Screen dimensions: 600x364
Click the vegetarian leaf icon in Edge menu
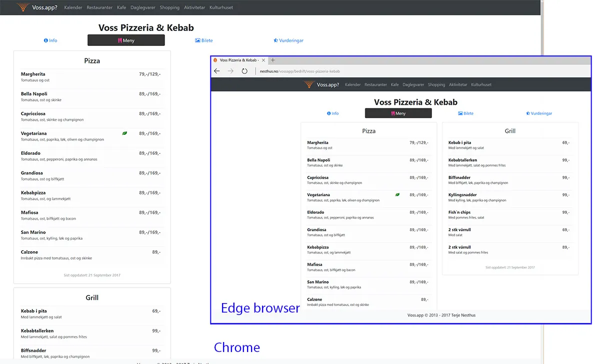click(397, 195)
